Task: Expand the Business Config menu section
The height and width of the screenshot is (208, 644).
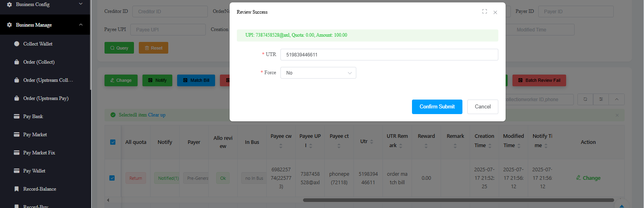Action: click(x=81, y=4)
